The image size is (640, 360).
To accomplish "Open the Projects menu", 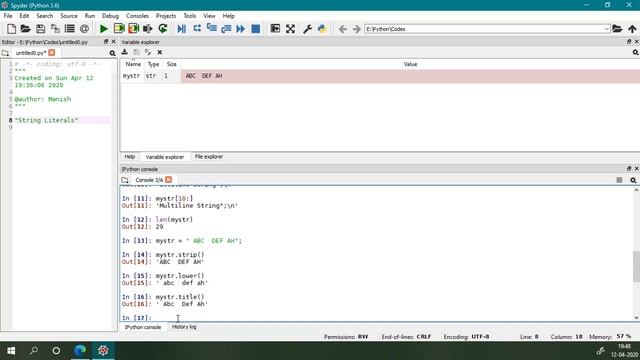I will click(x=166, y=16).
